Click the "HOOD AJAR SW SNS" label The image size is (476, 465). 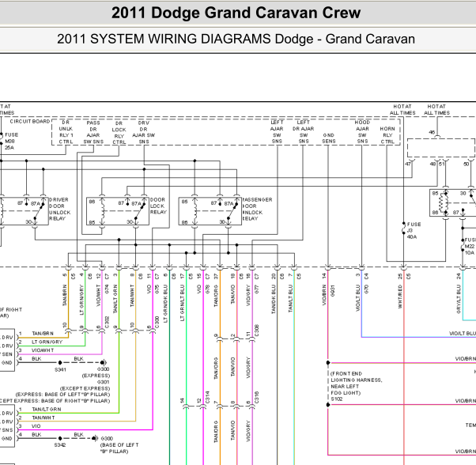362,132
